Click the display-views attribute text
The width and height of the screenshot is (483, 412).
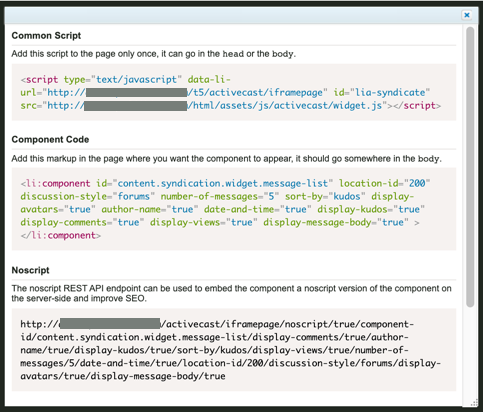pos(185,222)
